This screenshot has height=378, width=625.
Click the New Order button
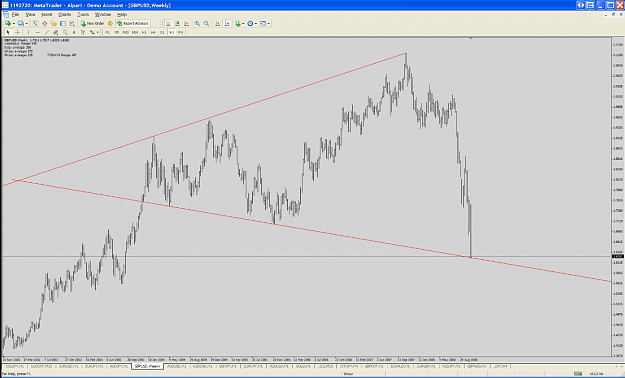click(x=92, y=24)
